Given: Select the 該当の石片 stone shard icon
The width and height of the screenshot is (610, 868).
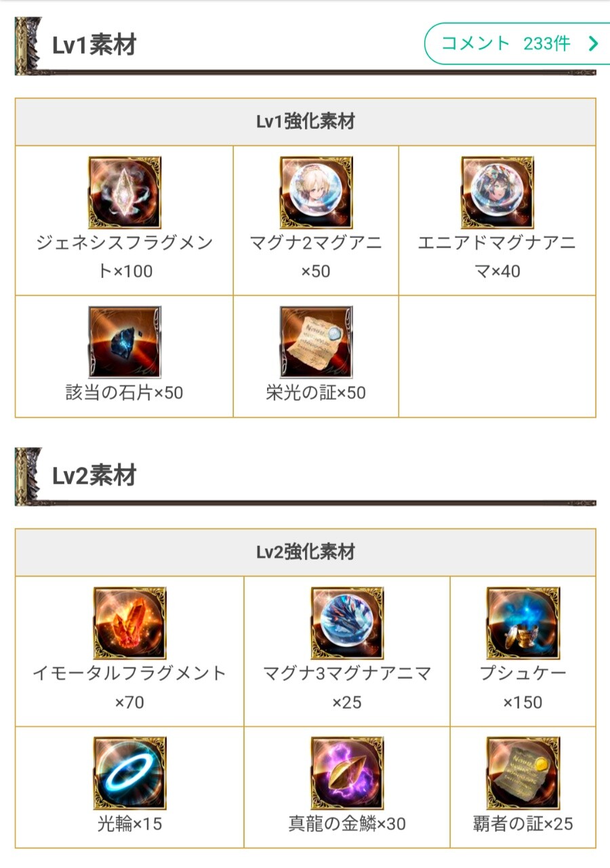Looking at the screenshot, I should 125,342.
